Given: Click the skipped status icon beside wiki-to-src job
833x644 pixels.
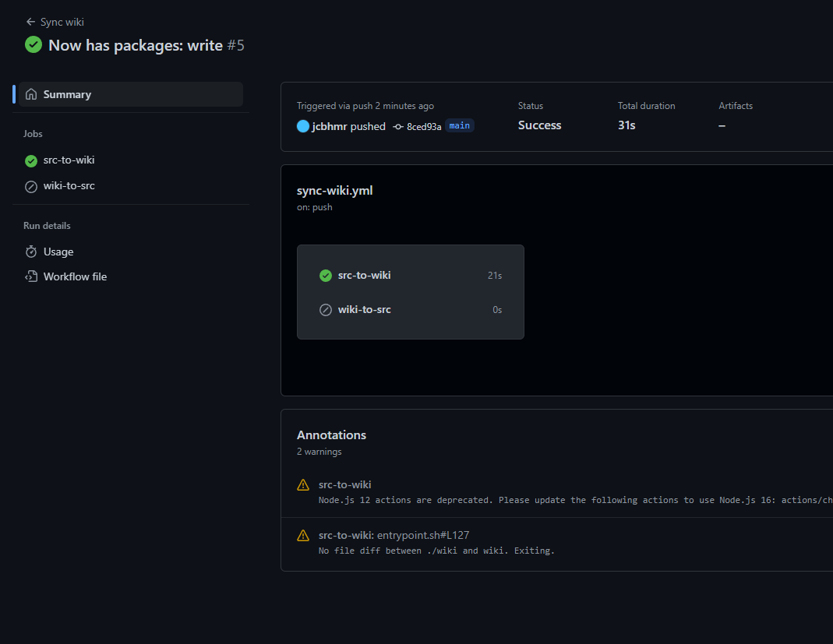Looking at the screenshot, I should click(31, 186).
